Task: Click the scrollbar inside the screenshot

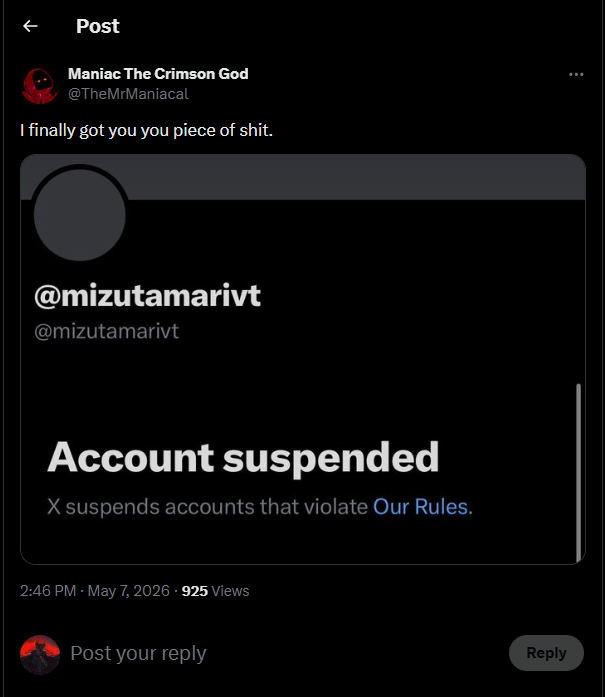Action: pos(578,473)
